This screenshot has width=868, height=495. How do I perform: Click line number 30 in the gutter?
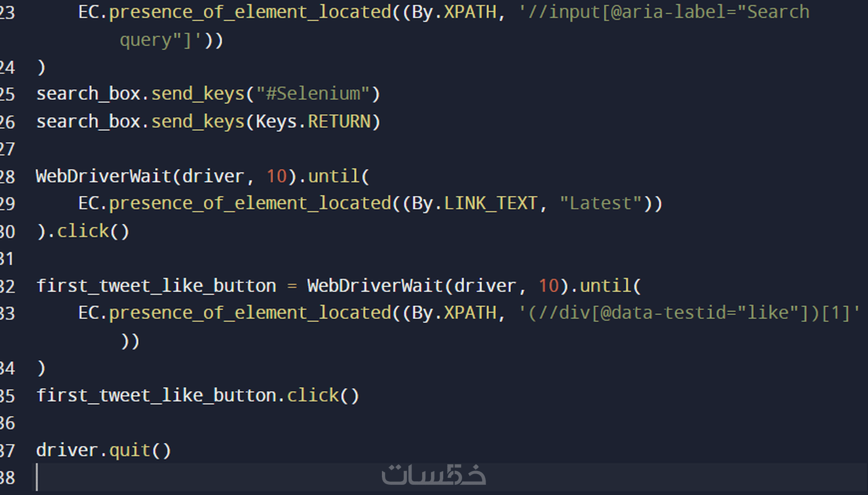pyautogui.click(x=7, y=232)
